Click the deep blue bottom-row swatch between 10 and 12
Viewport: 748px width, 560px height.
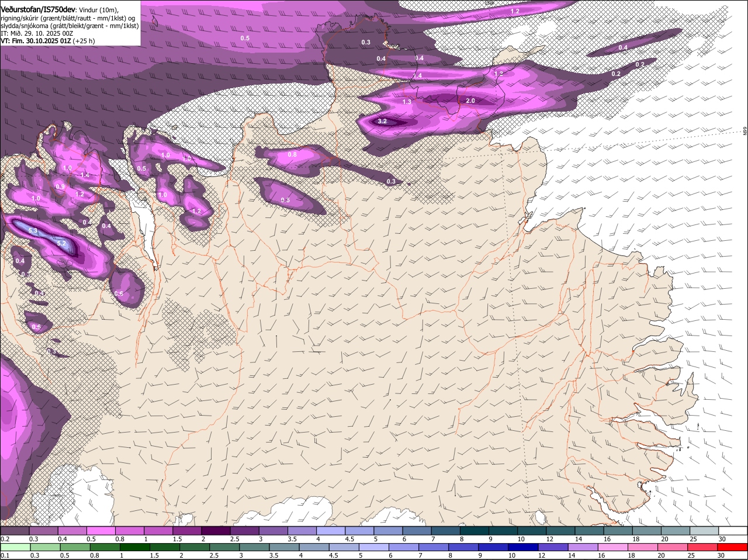(x=524, y=547)
